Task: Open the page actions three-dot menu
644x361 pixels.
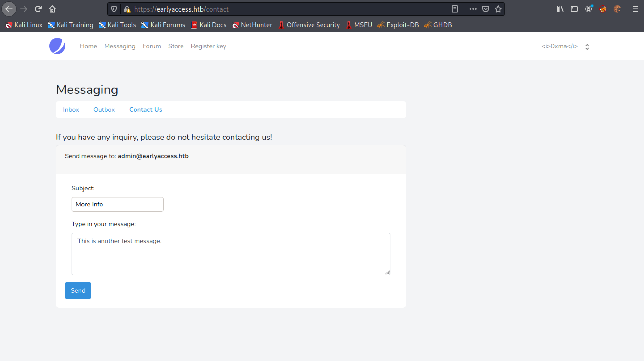Action: coord(473,9)
